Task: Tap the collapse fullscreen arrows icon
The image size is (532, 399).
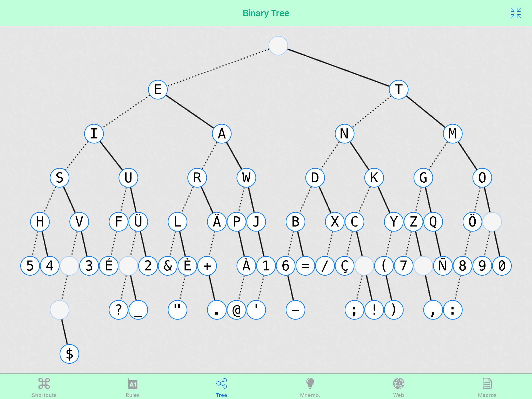Action: pyautogui.click(x=515, y=13)
